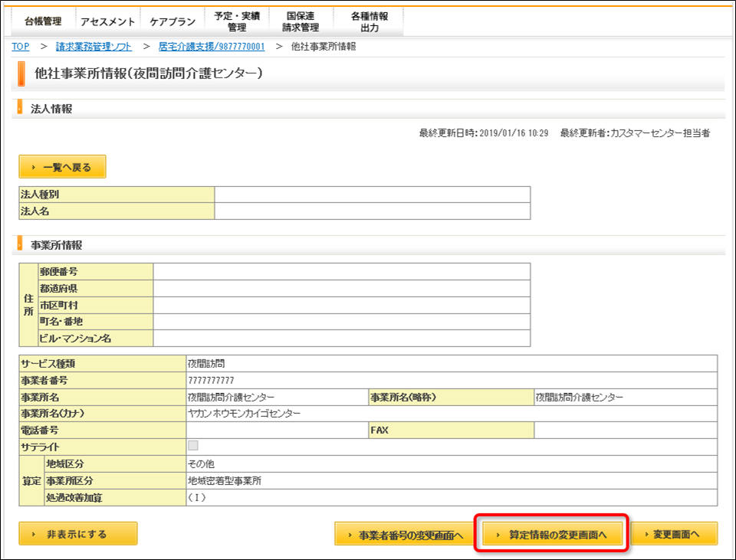The width and height of the screenshot is (736, 560).
Task: Open 事業者番号の変更画面へ button
Action: pyautogui.click(x=405, y=534)
